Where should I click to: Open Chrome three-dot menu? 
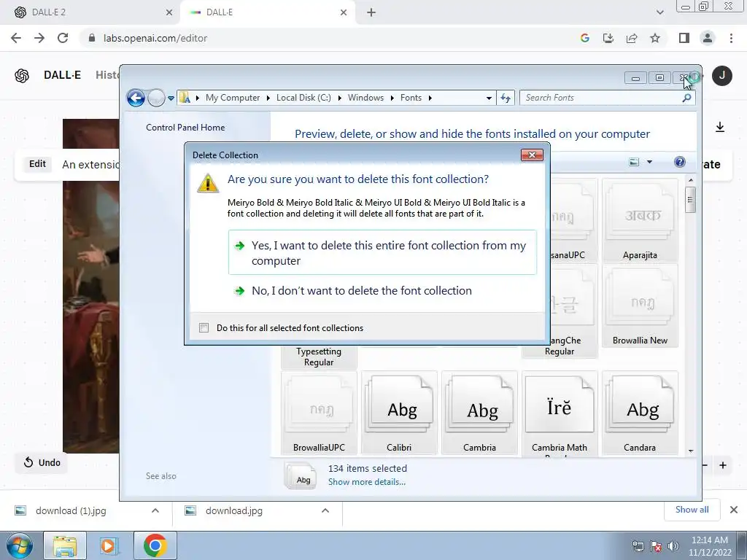(731, 38)
